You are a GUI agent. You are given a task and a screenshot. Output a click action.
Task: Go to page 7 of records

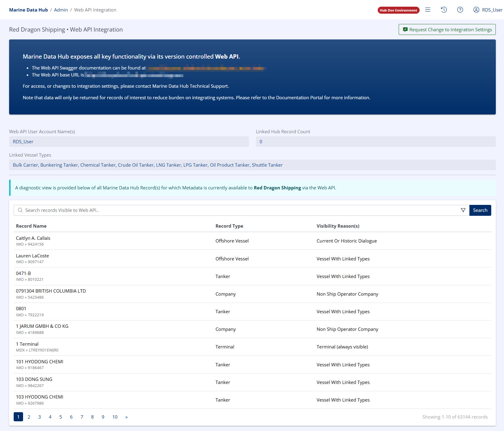point(82,417)
